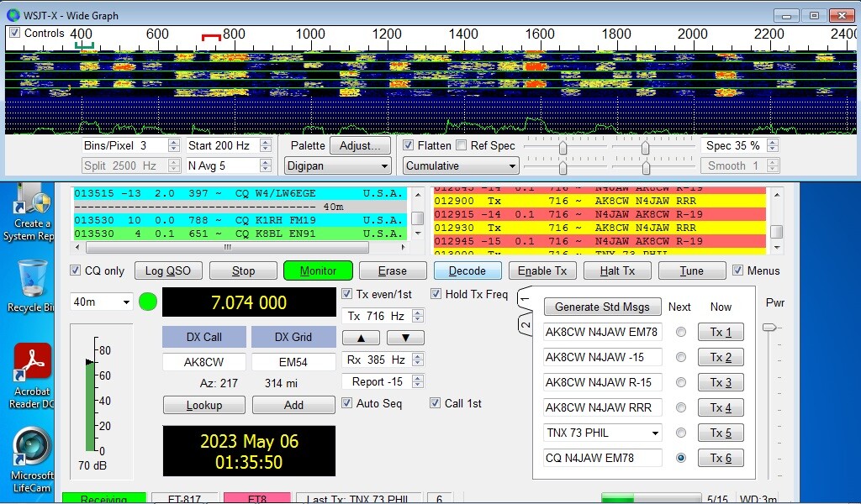Open Microsoft LifeCam desktop shortcut
The image size is (861, 504).
[33, 449]
